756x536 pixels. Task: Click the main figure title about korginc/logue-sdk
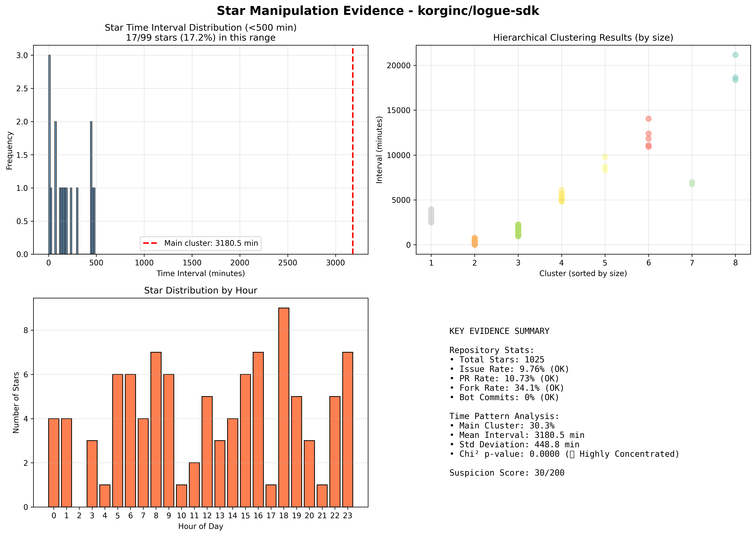[378, 11]
